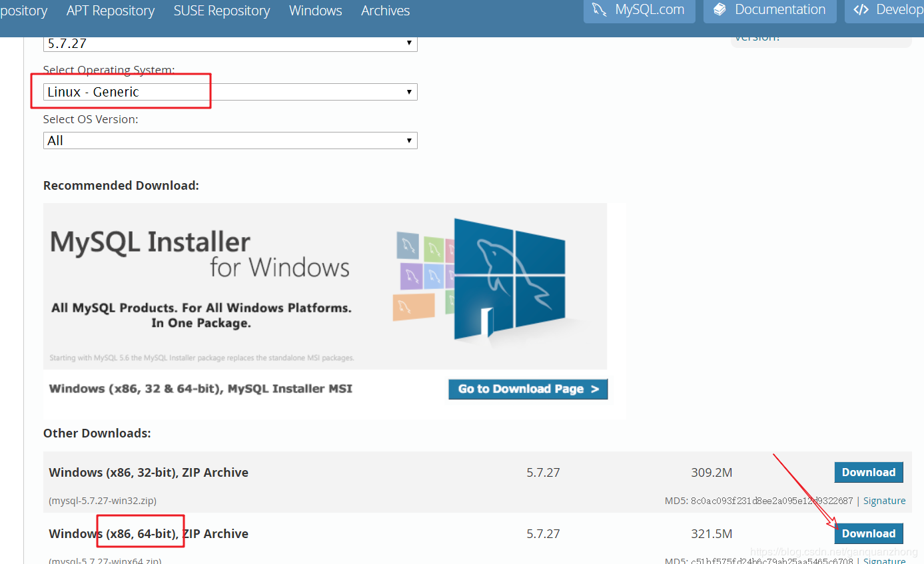Expand the 5.7.27 version dropdown
Viewport: 924px width, 564px height.
point(231,44)
